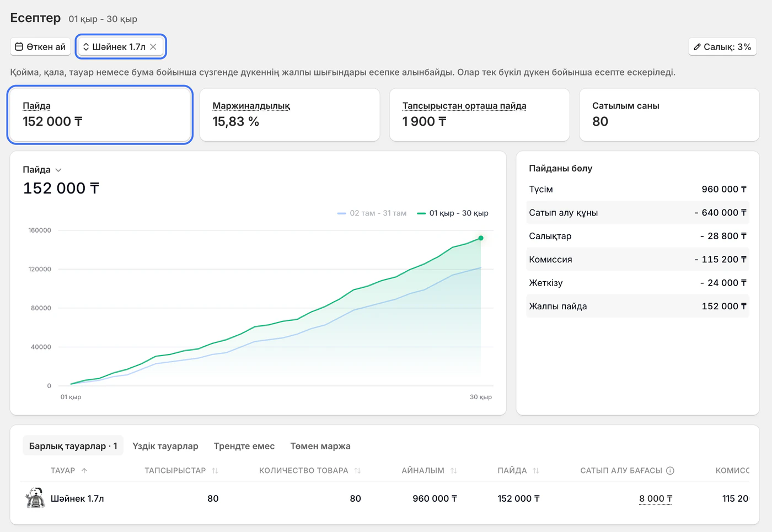
Task: Click the calendar icon in Өткен ай
Action: [x=19, y=47]
